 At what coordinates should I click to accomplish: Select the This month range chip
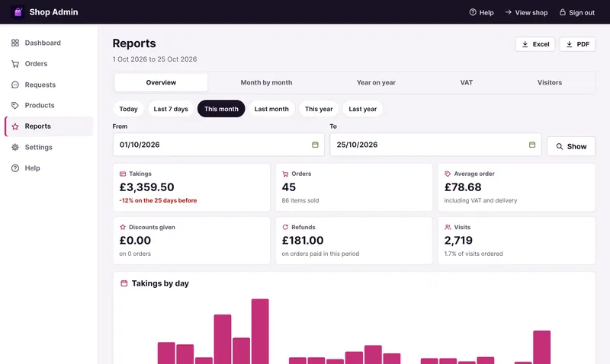coord(221,109)
